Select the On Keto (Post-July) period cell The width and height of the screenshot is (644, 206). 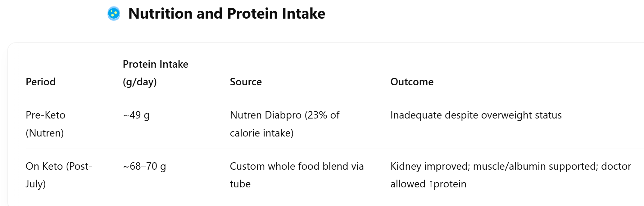pos(59,175)
